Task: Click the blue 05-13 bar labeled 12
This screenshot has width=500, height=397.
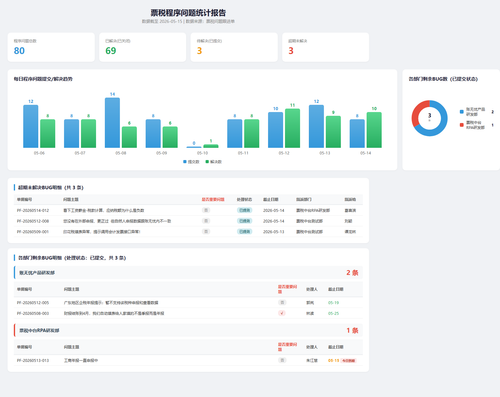Action: (316, 126)
